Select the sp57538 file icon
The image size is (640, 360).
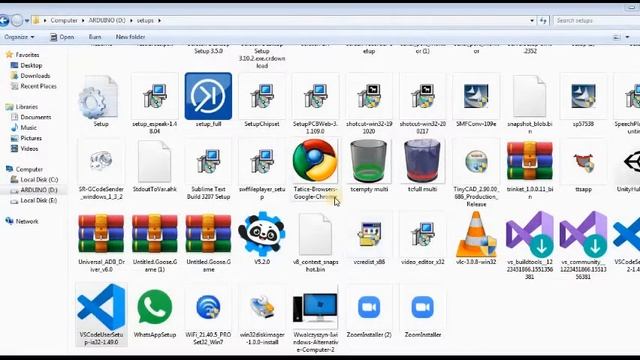tap(583, 97)
